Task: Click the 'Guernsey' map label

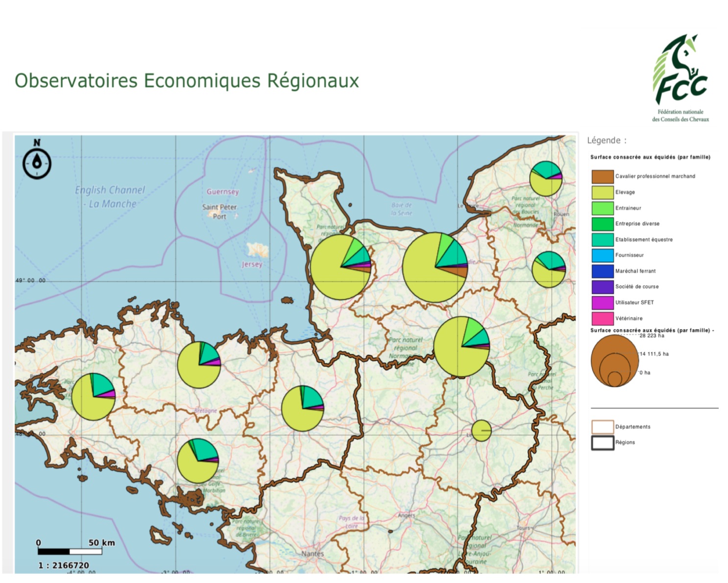Action: tap(223, 192)
